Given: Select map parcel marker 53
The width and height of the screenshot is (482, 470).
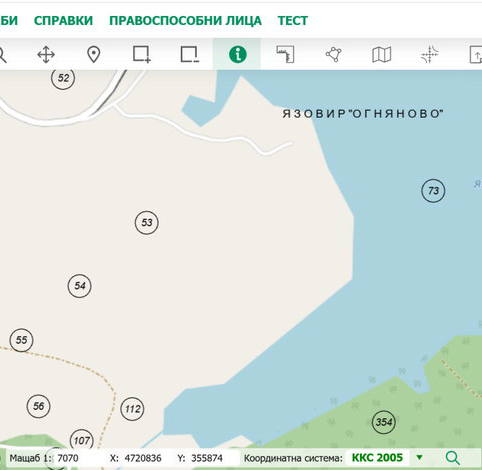Looking at the screenshot, I should [147, 222].
